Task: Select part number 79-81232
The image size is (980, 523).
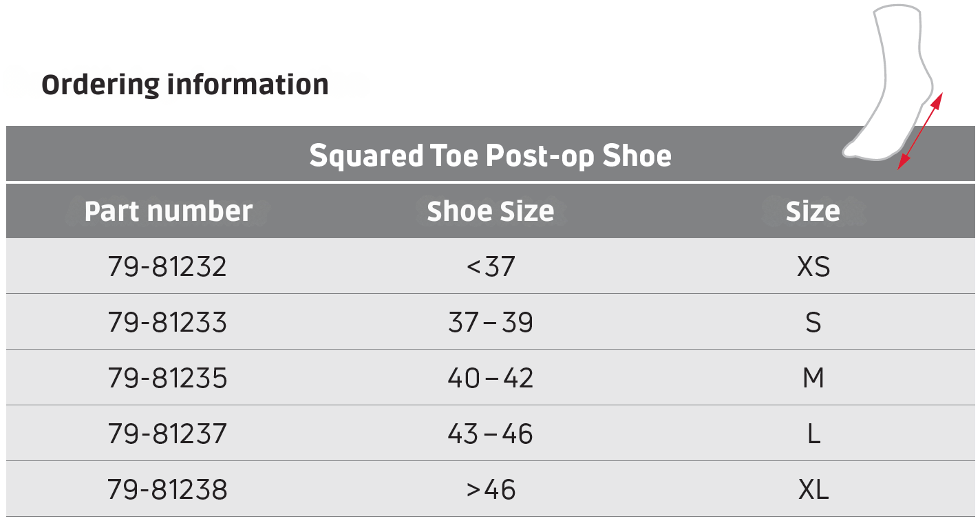Action: tap(167, 266)
